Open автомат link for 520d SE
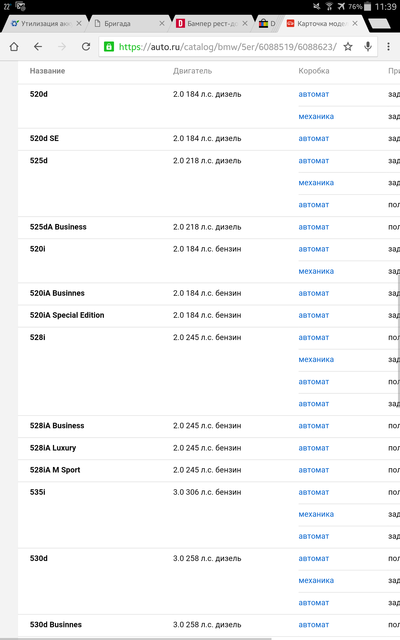 pos(313,138)
